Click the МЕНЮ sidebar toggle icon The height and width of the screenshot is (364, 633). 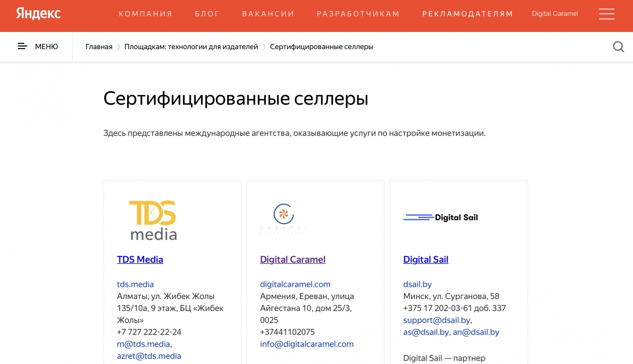click(23, 46)
